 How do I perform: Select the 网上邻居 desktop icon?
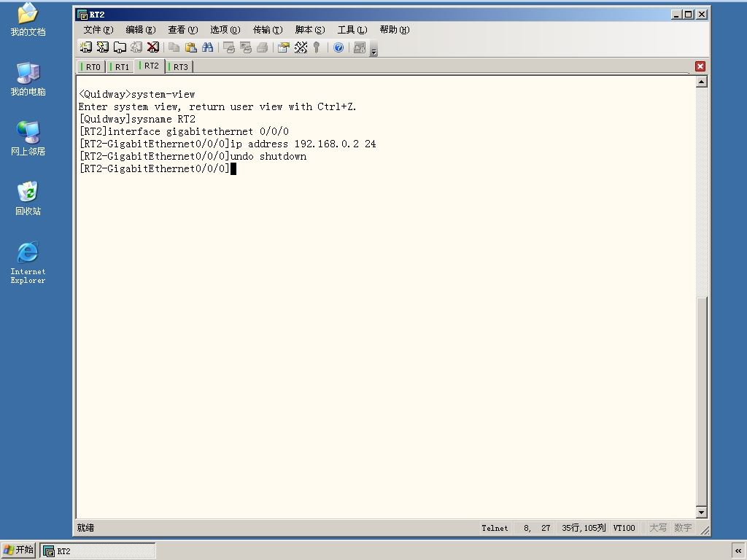pyautogui.click(x=28, y=139)
